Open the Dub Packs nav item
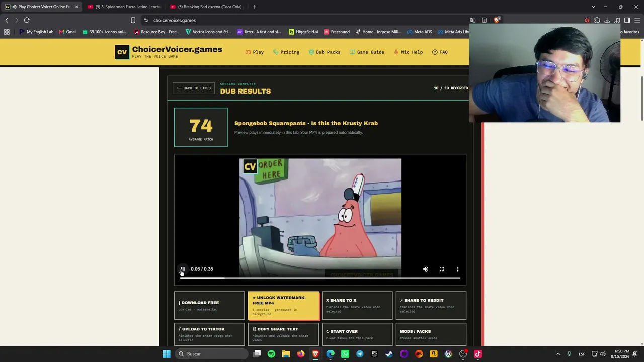This screenshot has height=362, width=644. click(325, 52)
